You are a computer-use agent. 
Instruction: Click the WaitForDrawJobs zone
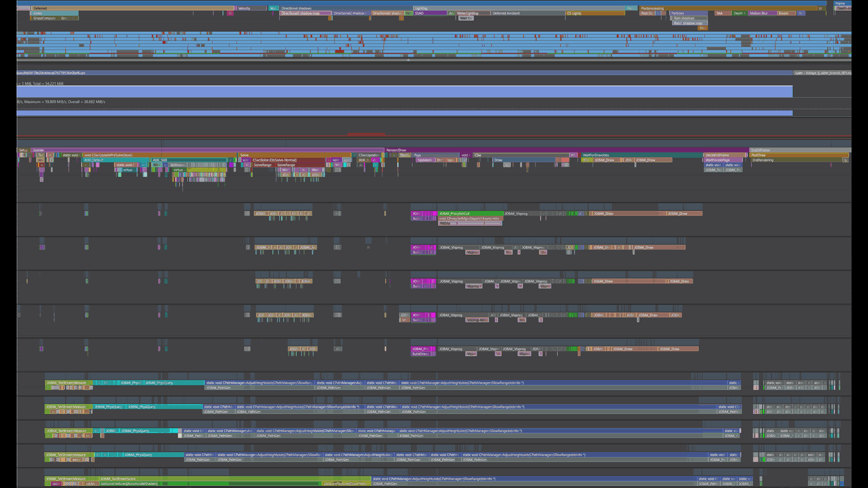[642, 155]
